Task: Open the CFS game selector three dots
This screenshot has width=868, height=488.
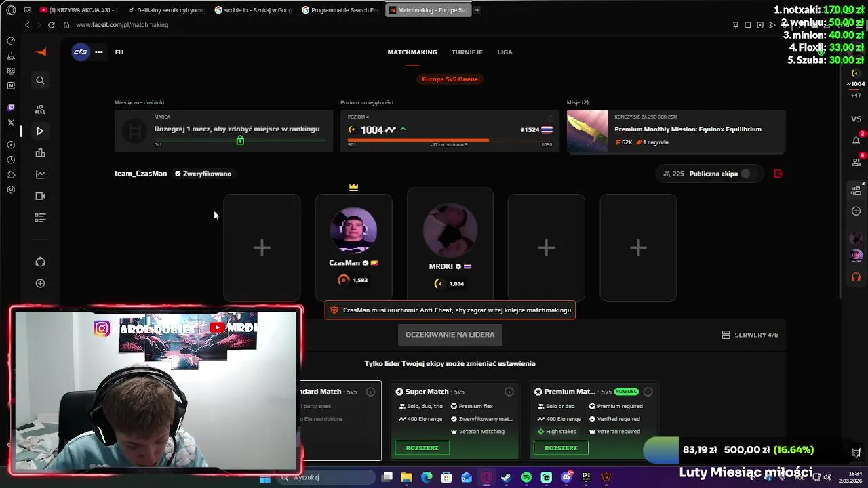Action: click(99, 52)
